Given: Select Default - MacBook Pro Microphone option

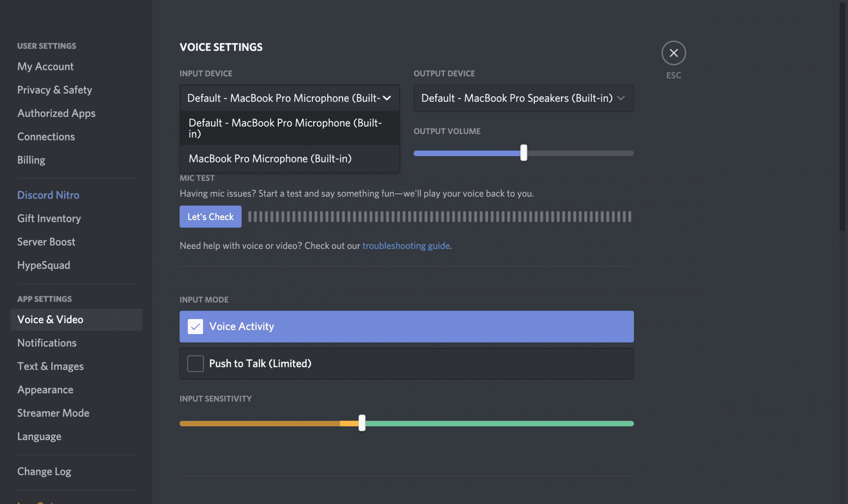Looking at the screenshot, I should (x=290, y=128).
